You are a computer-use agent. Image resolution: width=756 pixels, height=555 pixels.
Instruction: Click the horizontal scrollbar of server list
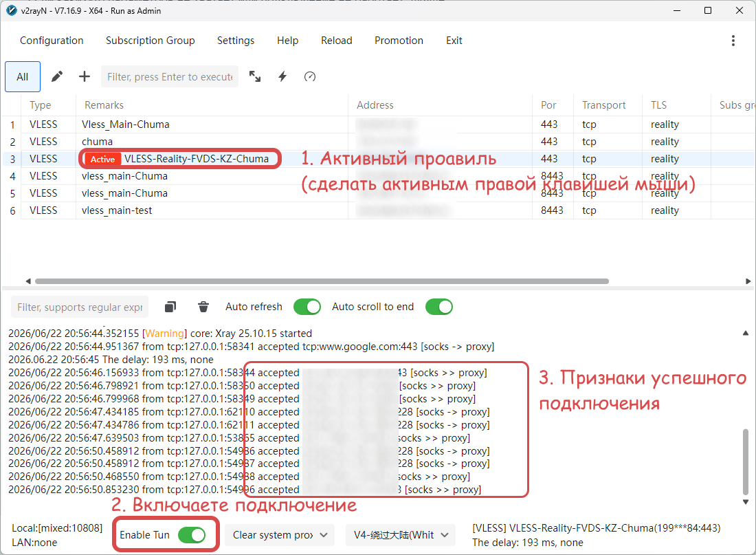pyautogui.click(x=322, y=281)
